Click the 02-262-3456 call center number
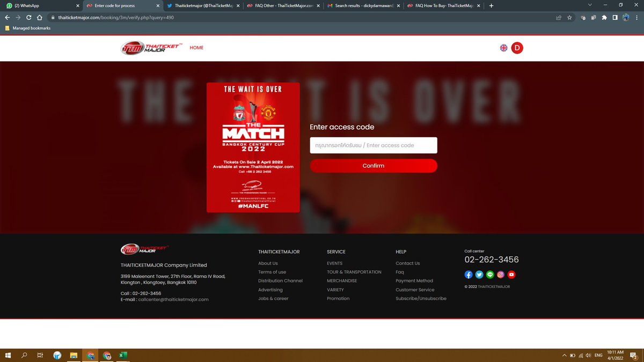The image size is (644, 362). [492, 260]
